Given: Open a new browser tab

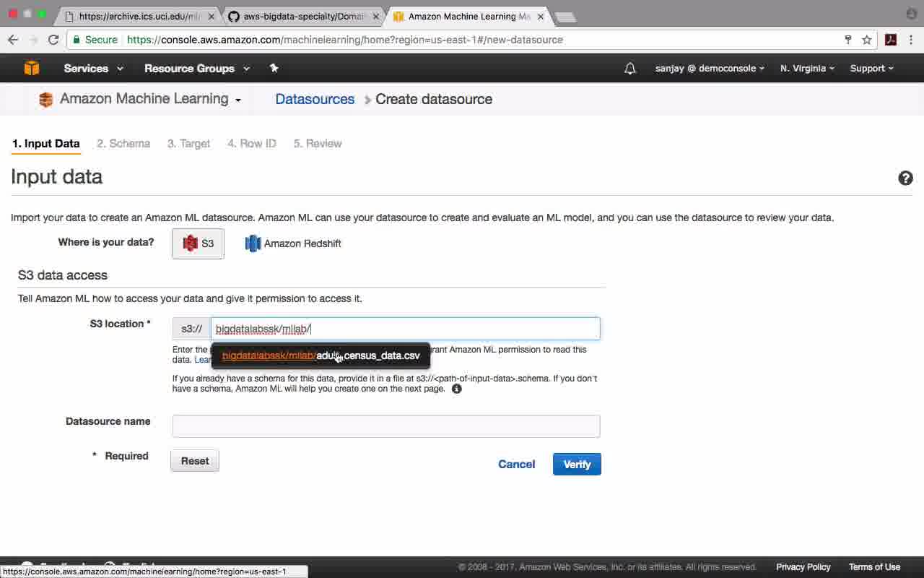Looking at the screenshot, I should 565,17.
